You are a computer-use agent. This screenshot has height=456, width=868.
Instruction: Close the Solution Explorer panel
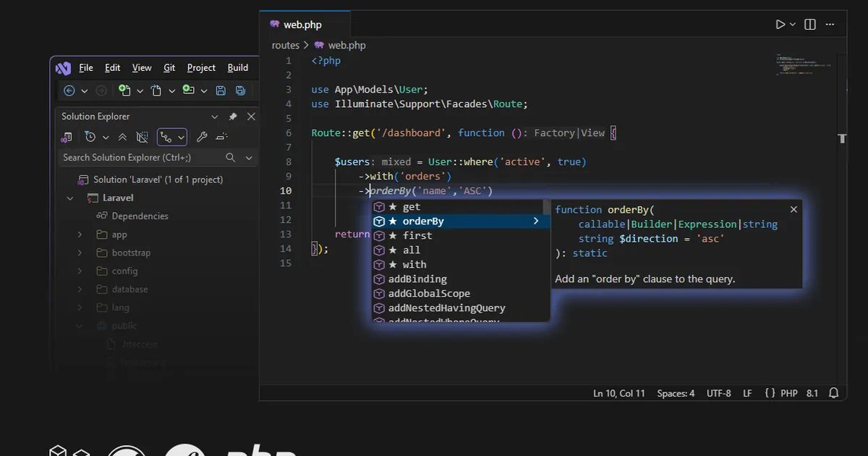[251, 117]
